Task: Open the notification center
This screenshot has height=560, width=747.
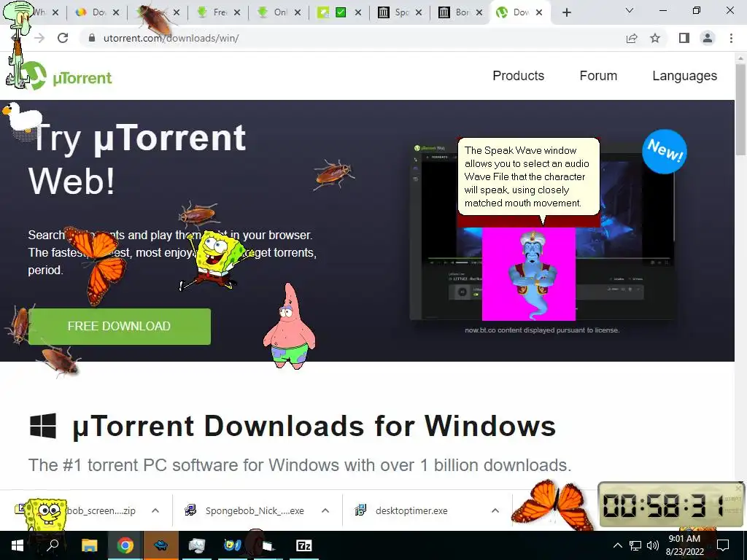Action: 723,545
